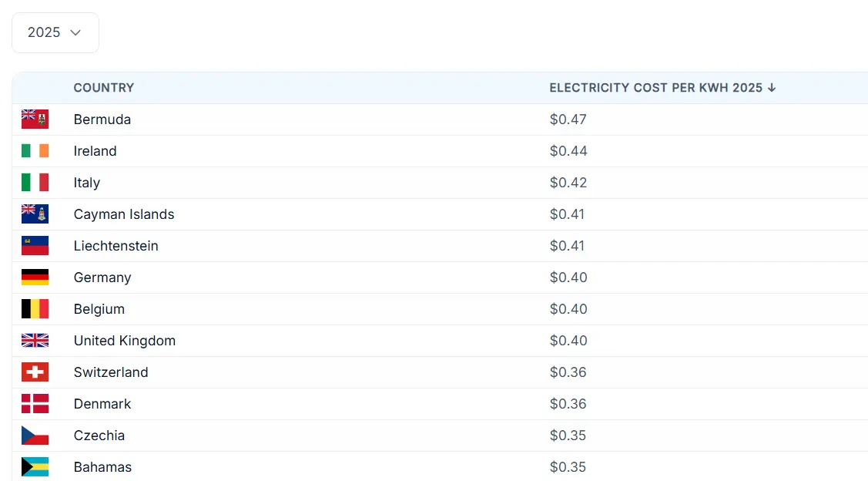The image size is (868, 481).
Task: Click the United Kingdom $0.40 cost cell
Action: coord(568,341)
